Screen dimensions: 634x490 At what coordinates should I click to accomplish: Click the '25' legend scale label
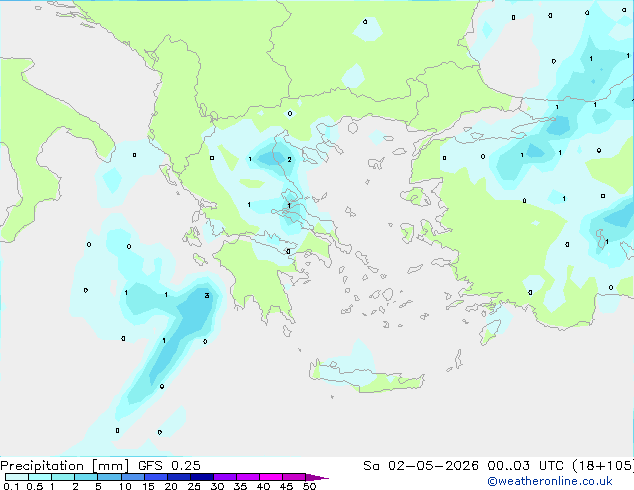194,486
